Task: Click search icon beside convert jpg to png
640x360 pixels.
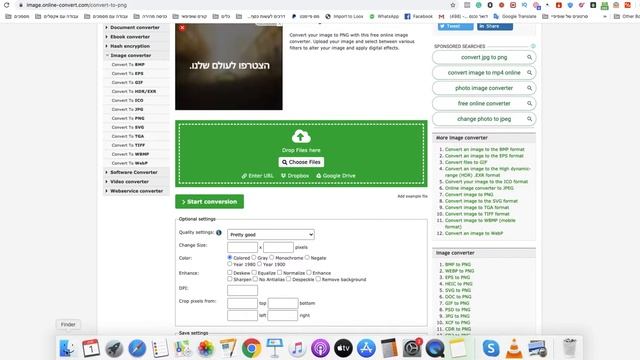Action: [x=529, y=57]
